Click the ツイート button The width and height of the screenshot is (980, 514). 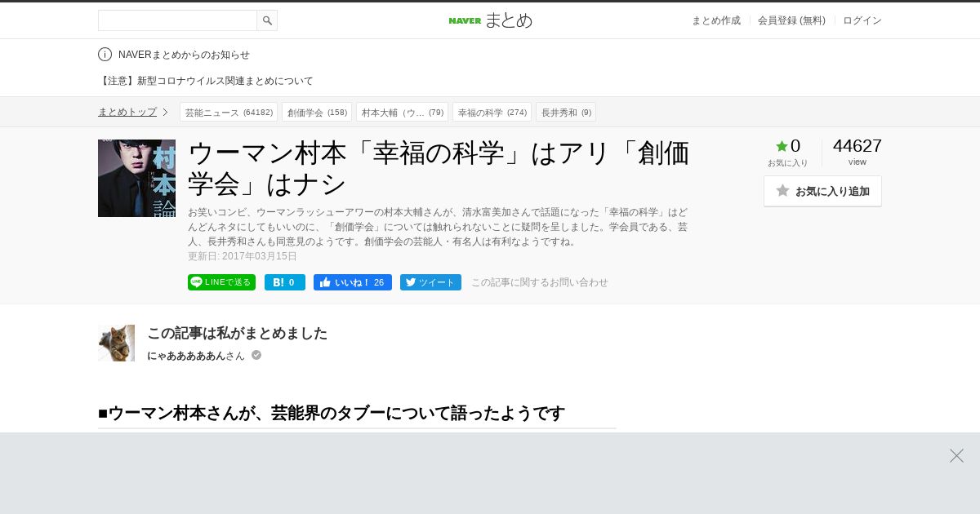click(x=430, y=282)
